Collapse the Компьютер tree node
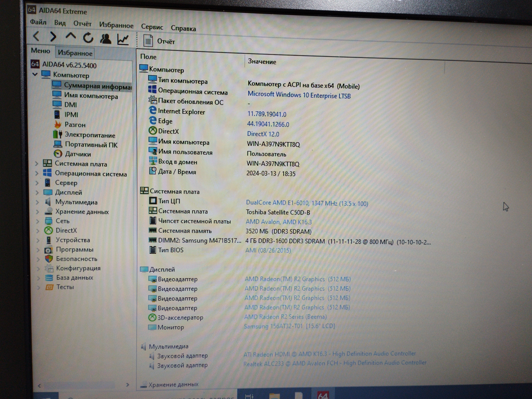This screenshot has width=532, height=399. click(35, 74)
